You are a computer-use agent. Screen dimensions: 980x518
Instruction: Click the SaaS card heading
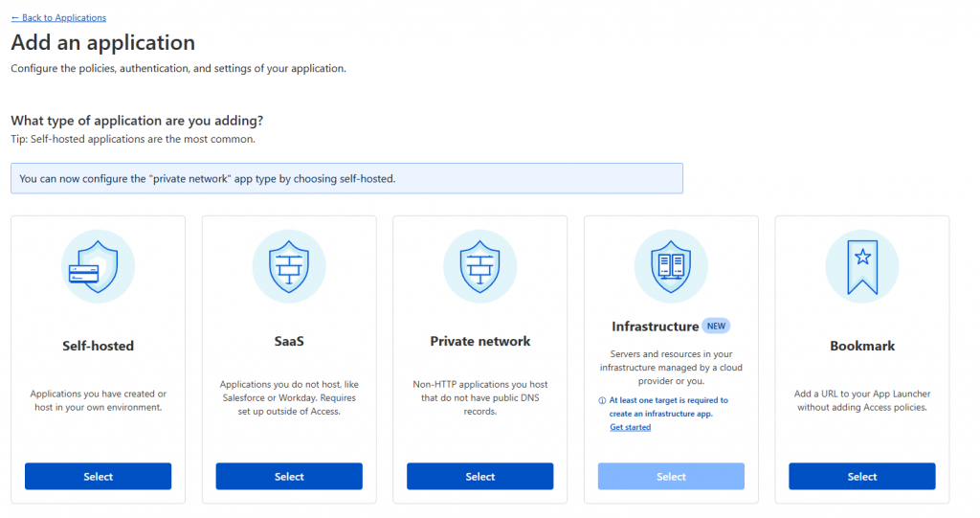point(289,341)
